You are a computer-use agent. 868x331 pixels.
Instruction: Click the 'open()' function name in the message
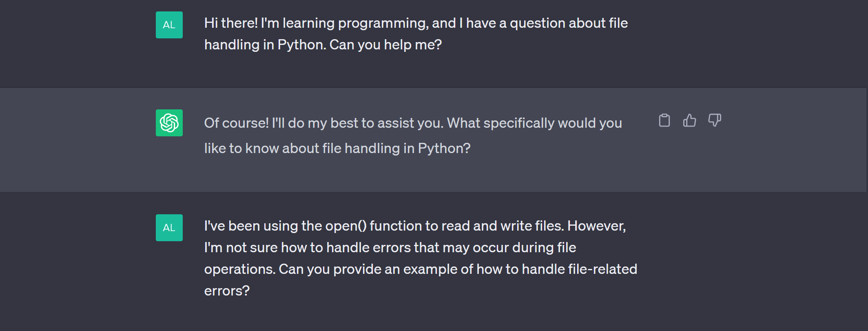[346, 226]
